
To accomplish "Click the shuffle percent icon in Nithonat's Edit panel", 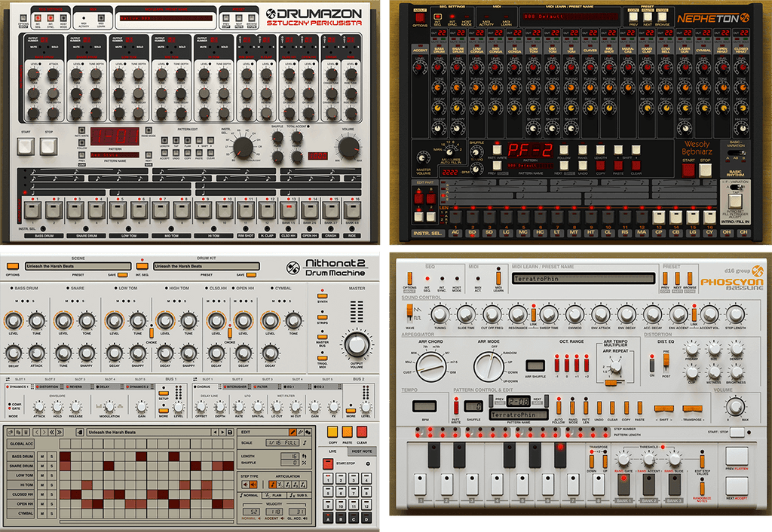I will click(x=305, y=463).
